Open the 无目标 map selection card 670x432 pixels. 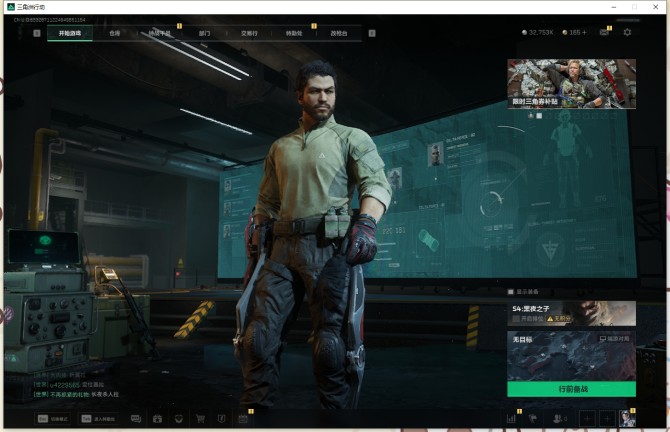coord(571,356)
